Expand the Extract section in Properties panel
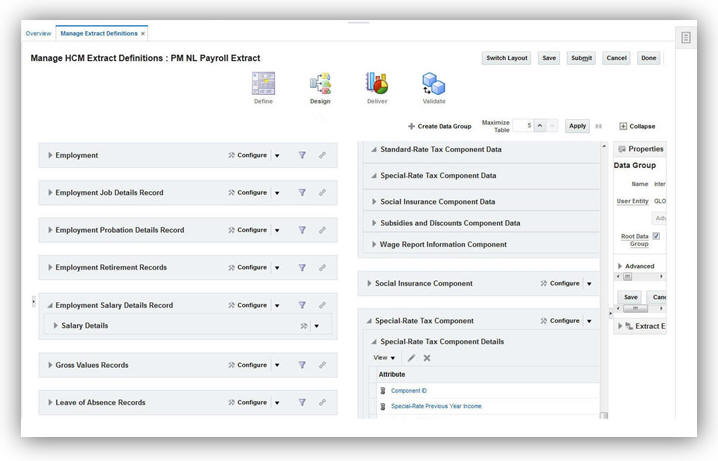718x461 pixels. pyautogui.click(x=620, y=326)
